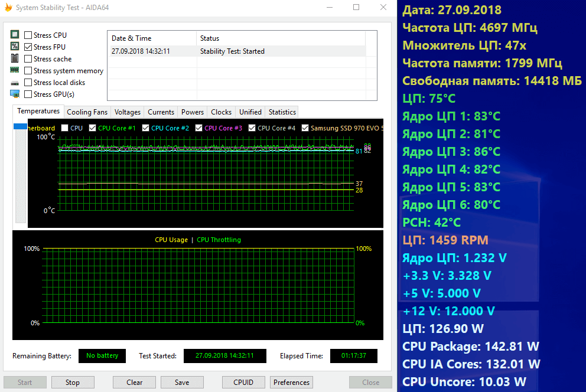Uncheck the Stress FPU option
This screenshot has height=392, width=586.
click(x=28, y=47)
